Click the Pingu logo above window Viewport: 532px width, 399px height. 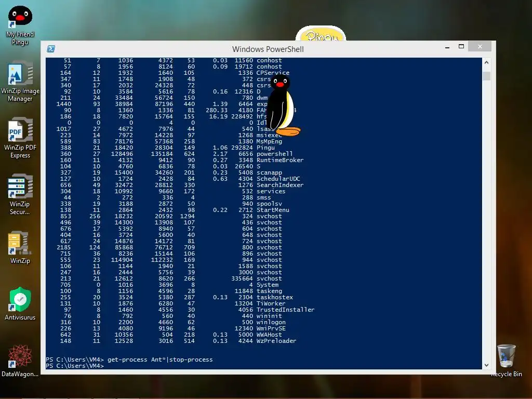coord(321,34)
